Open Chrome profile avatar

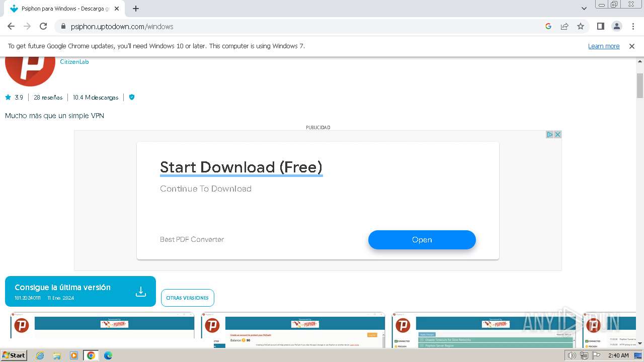click(616, 26)
